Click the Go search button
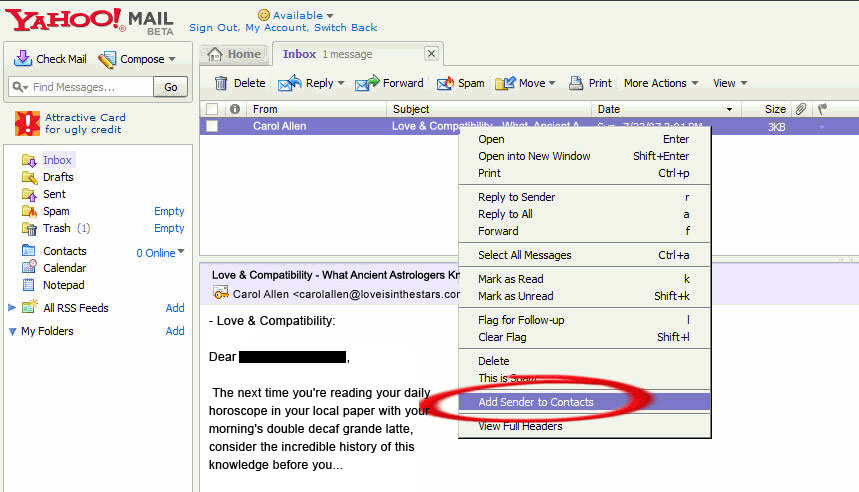 170,87
